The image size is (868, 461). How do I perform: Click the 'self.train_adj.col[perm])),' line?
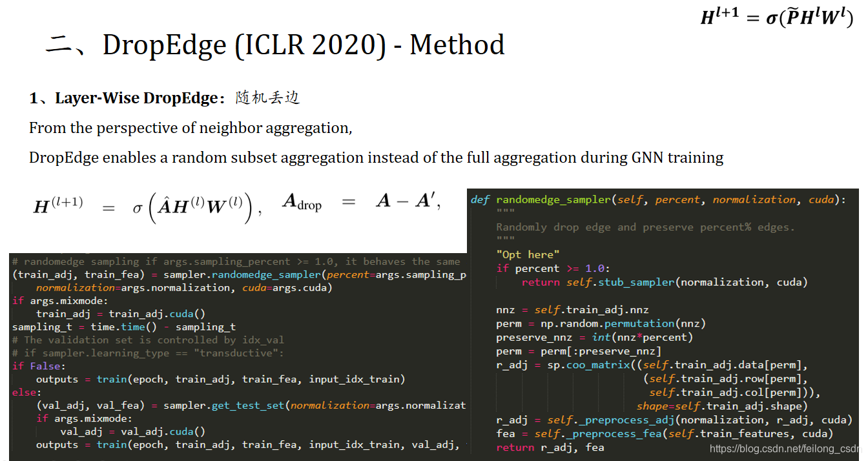(734, 393)
